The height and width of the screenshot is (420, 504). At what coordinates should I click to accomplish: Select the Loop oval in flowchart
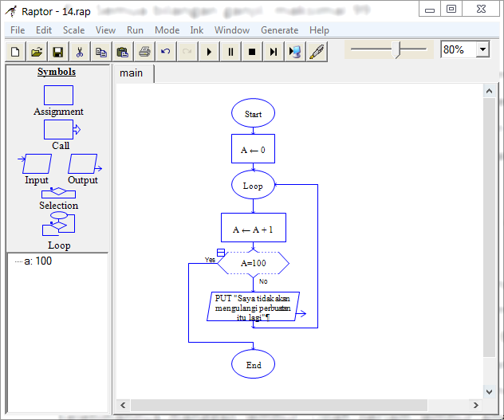(254, 185)
